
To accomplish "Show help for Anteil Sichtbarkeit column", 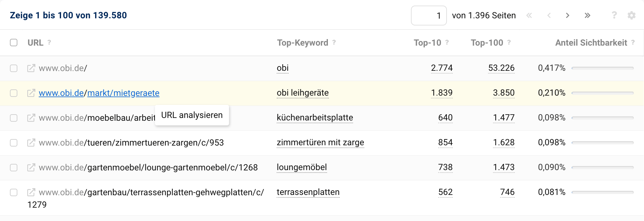I will (633, 42).
